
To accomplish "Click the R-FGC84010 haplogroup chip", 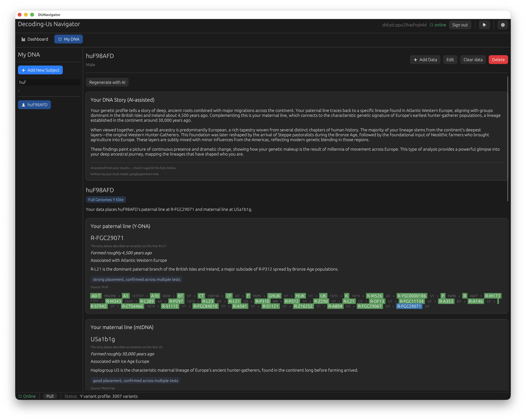I will tap(205, 306).
